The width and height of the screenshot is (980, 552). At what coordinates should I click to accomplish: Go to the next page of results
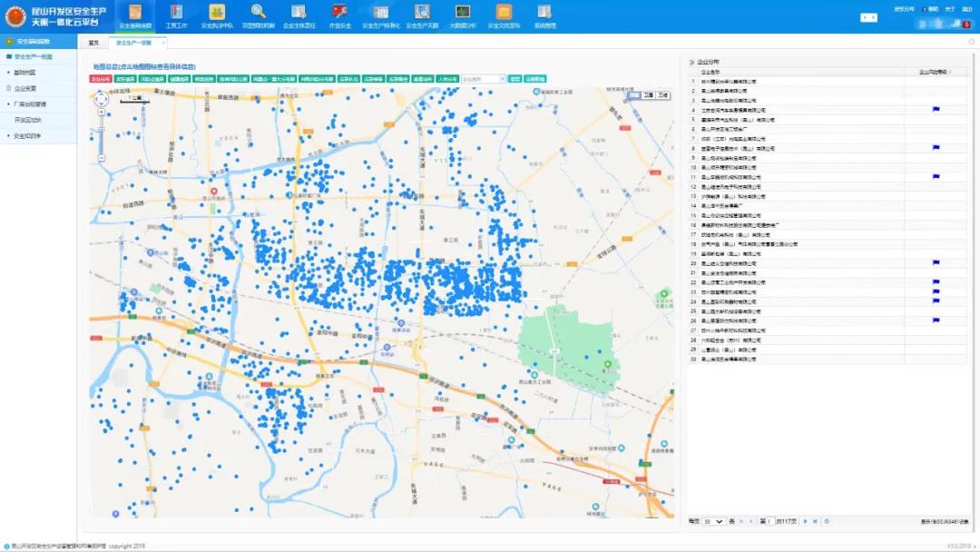[805, 521]
